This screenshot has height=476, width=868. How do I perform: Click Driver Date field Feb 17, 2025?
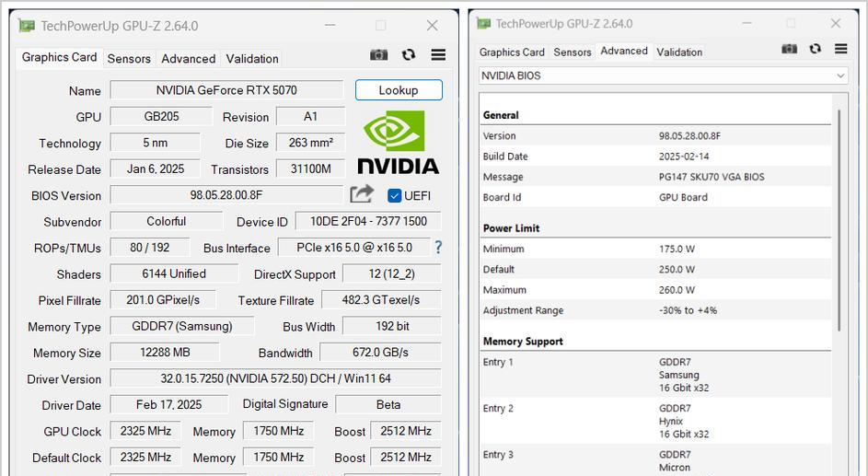(x=168, y=404)
